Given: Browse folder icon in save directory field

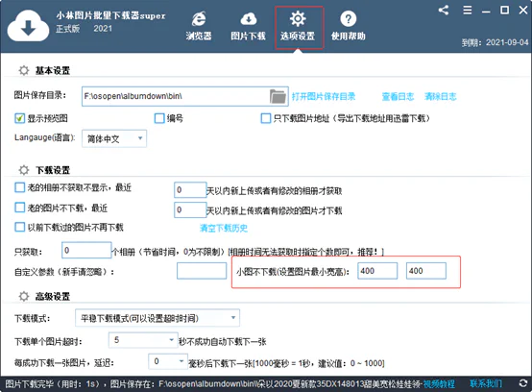Looking at the screenshot, I should pos(278,96).
